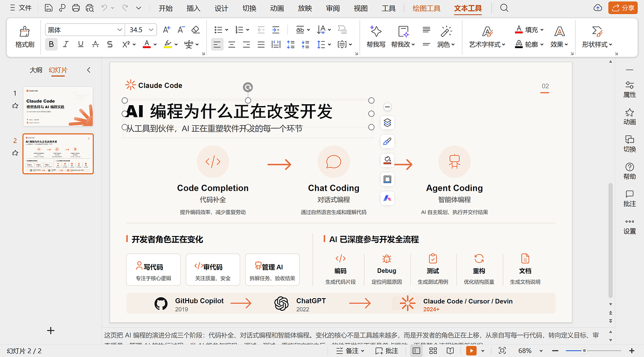Open the 审阅 Review tab
Viewport: 644px width, 357px height.
[333, 8]
